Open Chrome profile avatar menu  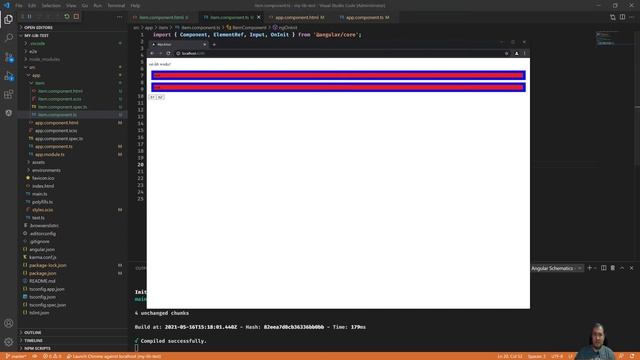516,53
